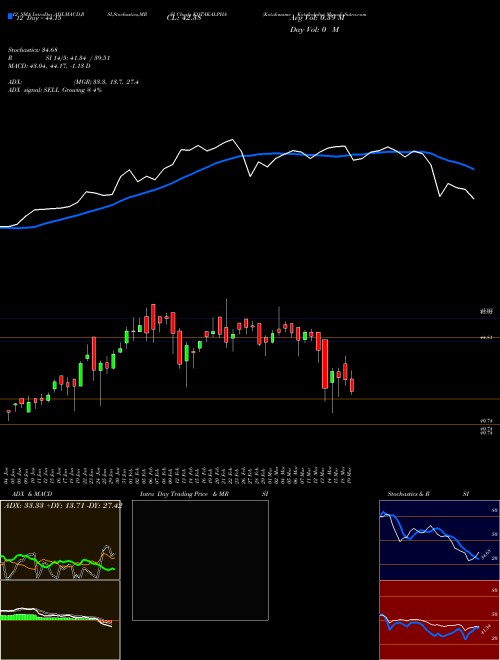Open the red RSI chart panel
500x660 pixels.
point(439,620)
